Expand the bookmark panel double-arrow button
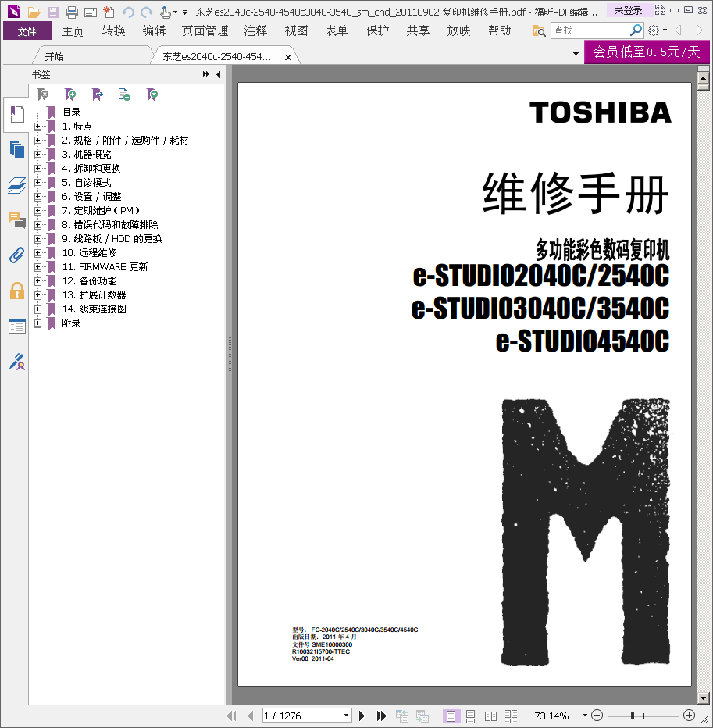 click(206, 74)
